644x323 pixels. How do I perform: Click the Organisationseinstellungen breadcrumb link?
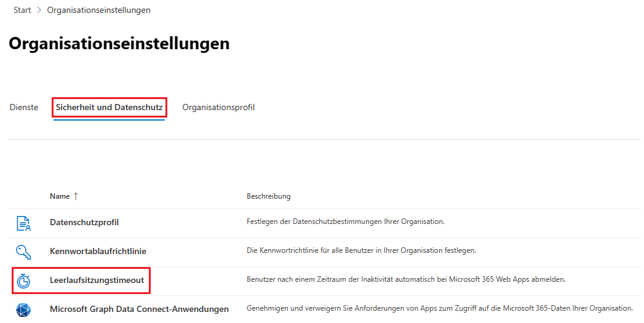(x=98, y=10)
